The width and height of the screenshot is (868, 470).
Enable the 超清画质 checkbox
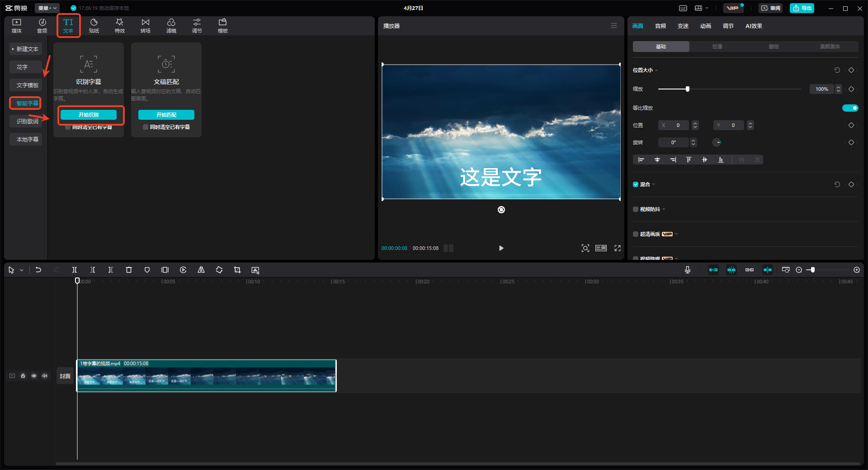636,234
